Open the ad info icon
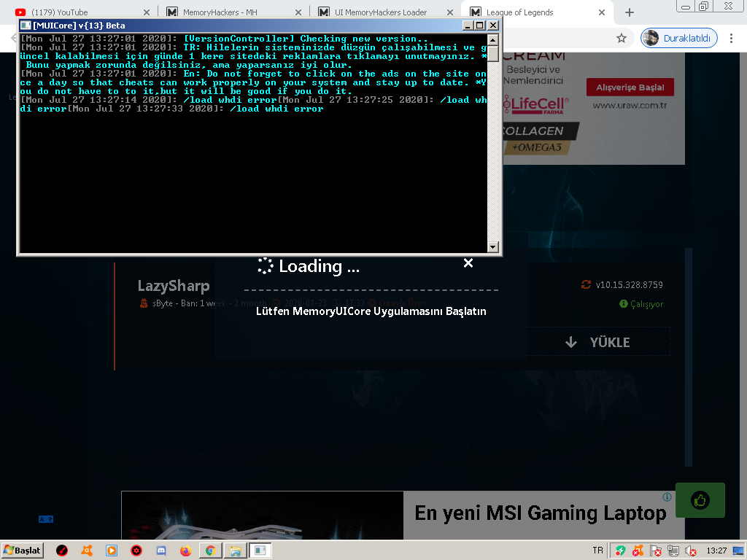 [x=667, y=497]
